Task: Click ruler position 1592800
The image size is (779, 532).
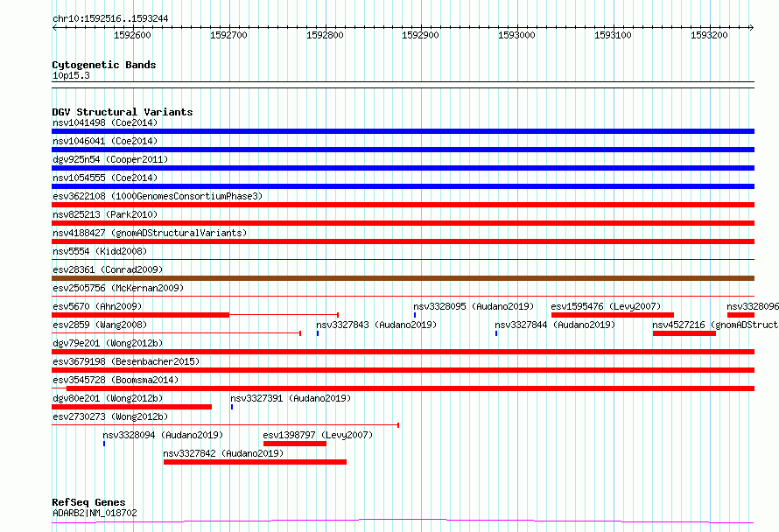Action: [325, 35]
